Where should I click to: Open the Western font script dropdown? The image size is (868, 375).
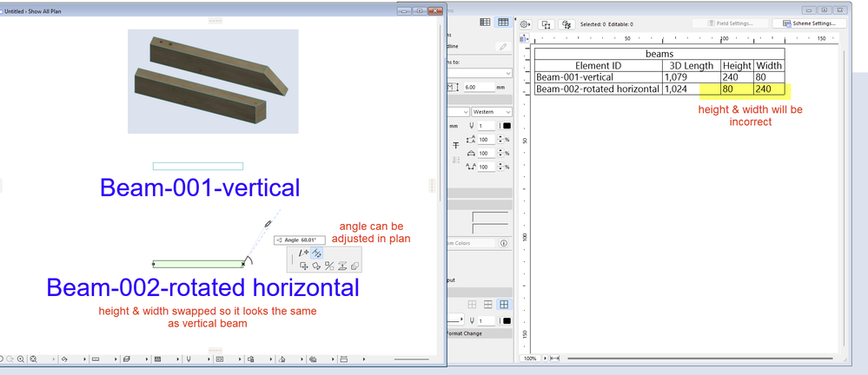[492, 112]
